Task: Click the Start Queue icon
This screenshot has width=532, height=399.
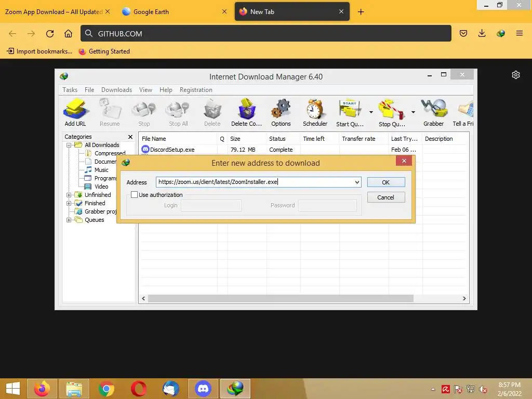Action: click(x=350, y=113)
